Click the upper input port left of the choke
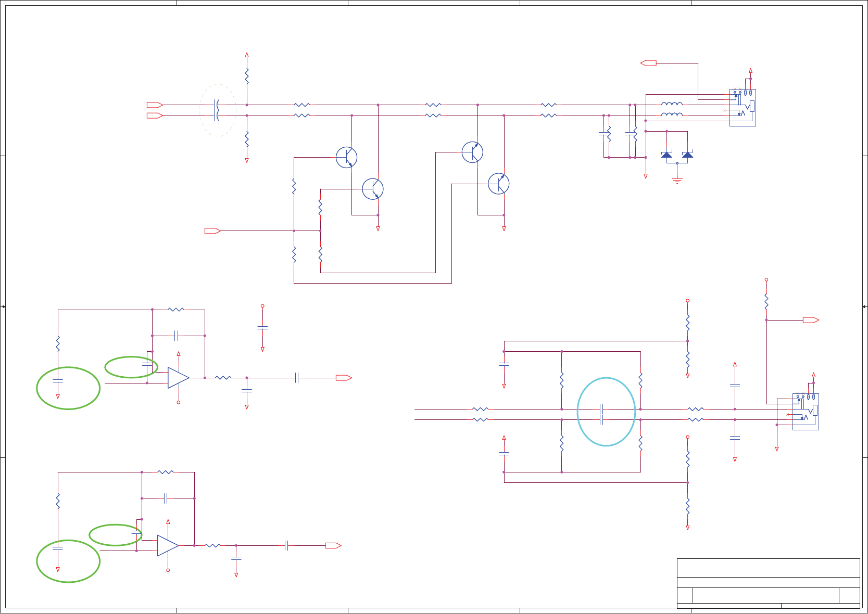Screen dimensions: 868x614 (155, 105)
